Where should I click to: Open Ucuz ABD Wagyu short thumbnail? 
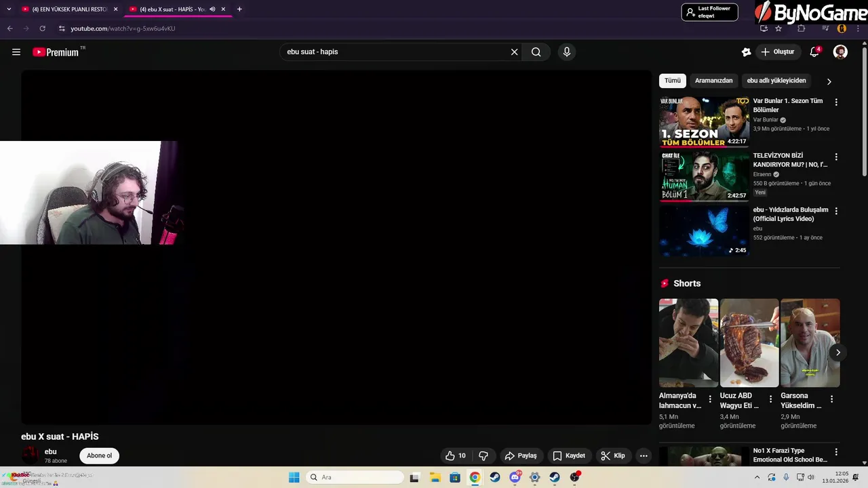click(x=749, y=343)
